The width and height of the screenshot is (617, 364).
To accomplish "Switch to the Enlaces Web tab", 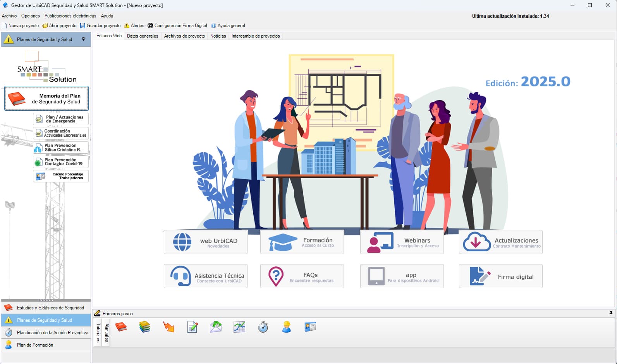I will [109, 36].
